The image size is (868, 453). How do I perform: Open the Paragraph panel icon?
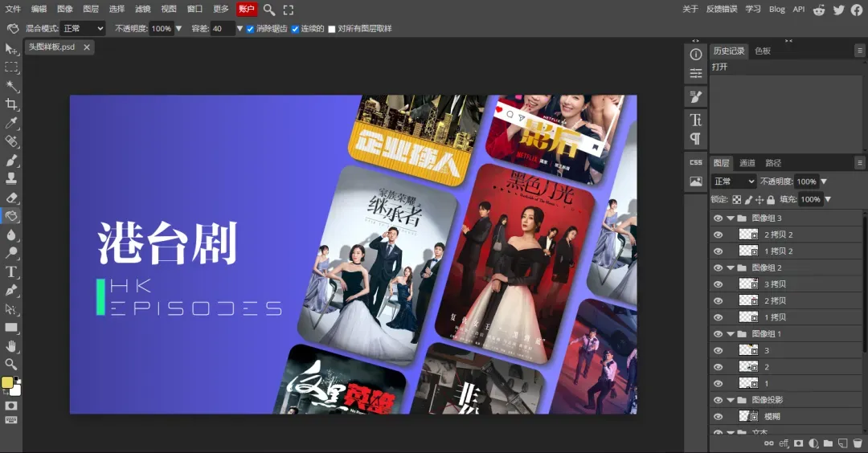pyautogui.click(x=696, y=138)
